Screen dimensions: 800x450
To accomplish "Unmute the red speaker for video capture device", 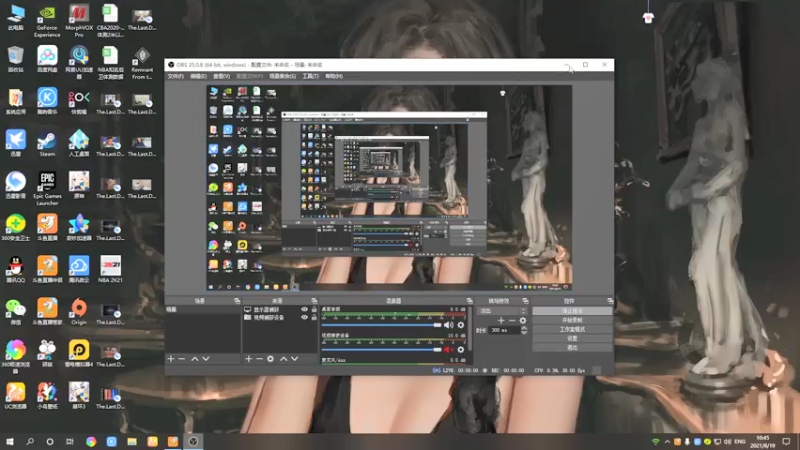I will coord(448,349).
